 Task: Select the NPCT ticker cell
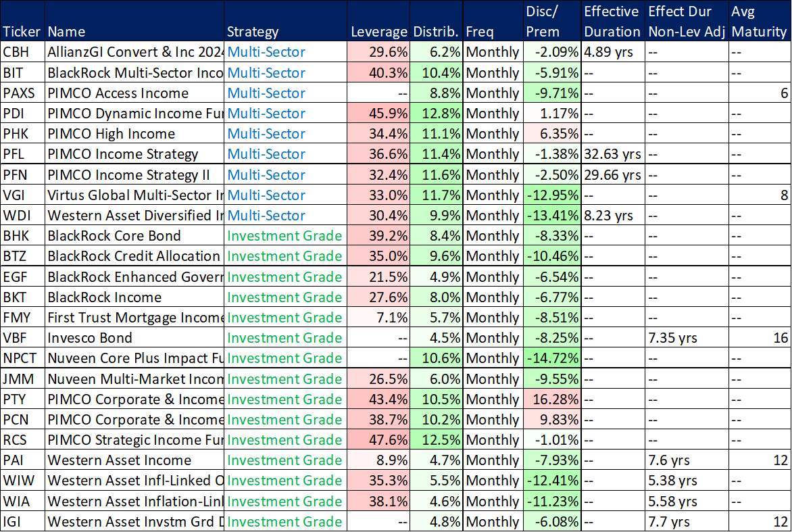22,358
